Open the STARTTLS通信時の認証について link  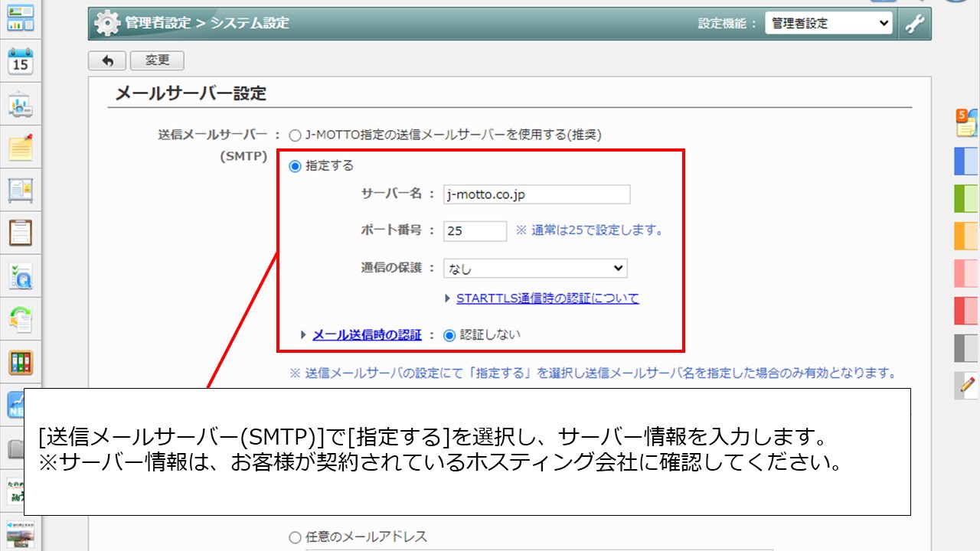[547, 298]
